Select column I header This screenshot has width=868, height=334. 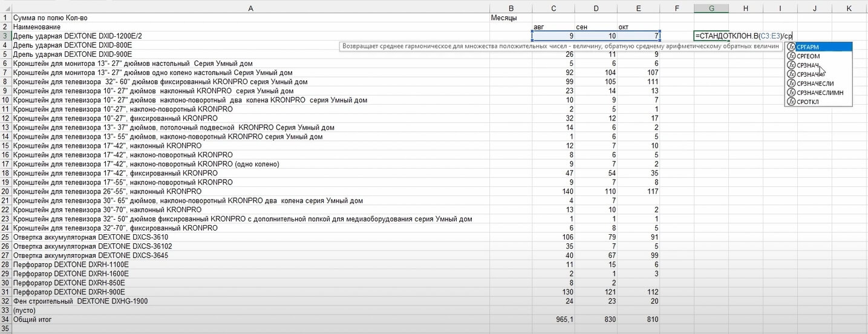pyautogui.click(x=780, y=8)
